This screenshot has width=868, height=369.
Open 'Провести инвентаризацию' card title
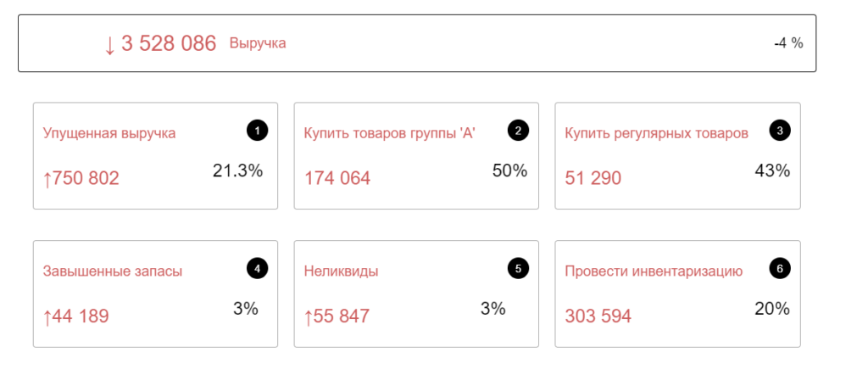(x=654, y=271)
